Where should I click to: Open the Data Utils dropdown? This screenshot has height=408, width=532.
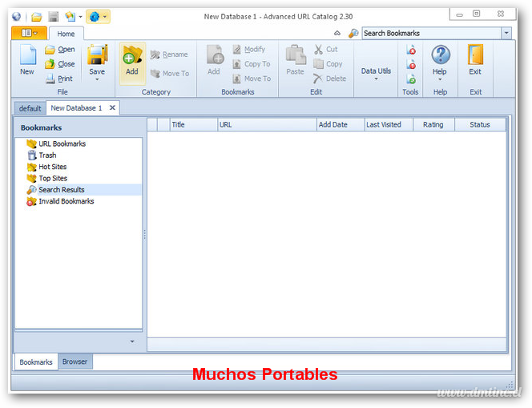(376, 74)
